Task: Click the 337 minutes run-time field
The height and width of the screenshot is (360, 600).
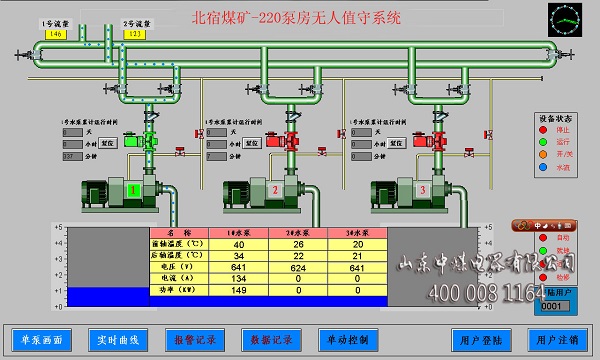Action: pyautogui.click(x=73, y=156)
